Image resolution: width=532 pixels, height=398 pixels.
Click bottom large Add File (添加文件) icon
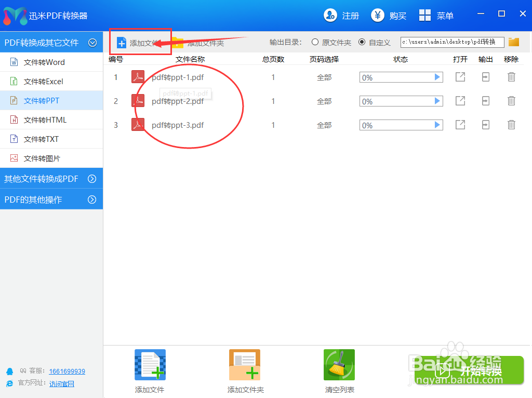point(150,365)
